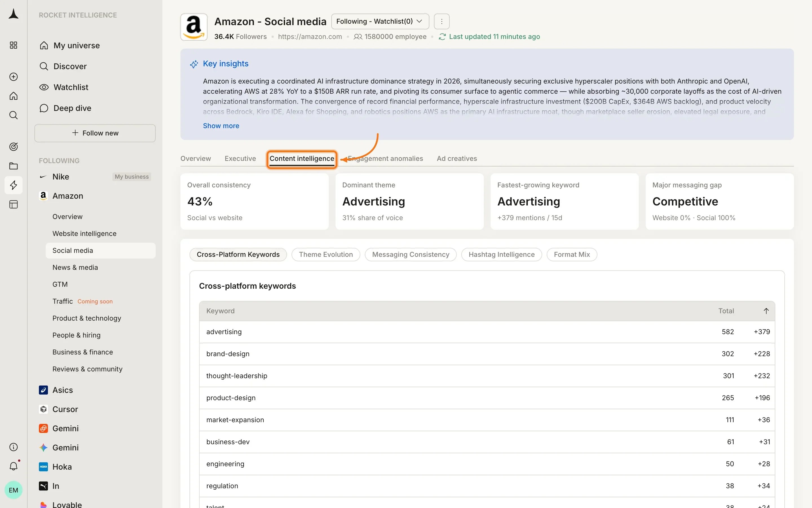Select the Hashtag Intelligence pill
The height and width of the screenshot is (508, 812).
pos(502,255)
